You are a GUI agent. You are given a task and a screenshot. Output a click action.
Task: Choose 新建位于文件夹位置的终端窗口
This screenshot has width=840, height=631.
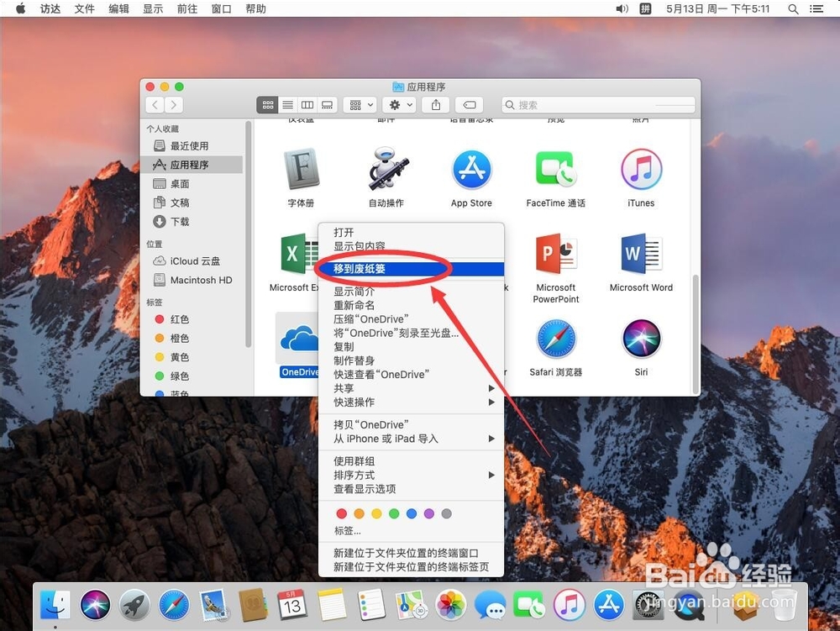pos(411,553)
